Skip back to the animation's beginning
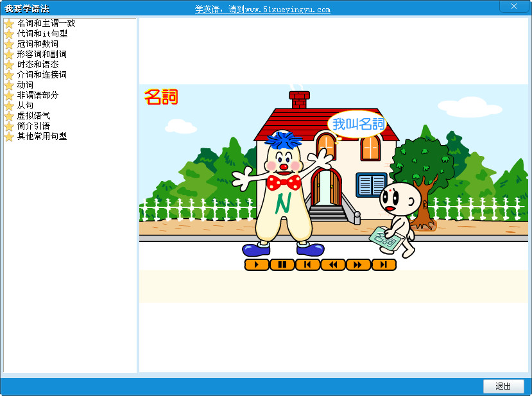This screenshot has height=396, width=532. pos(307,264)
